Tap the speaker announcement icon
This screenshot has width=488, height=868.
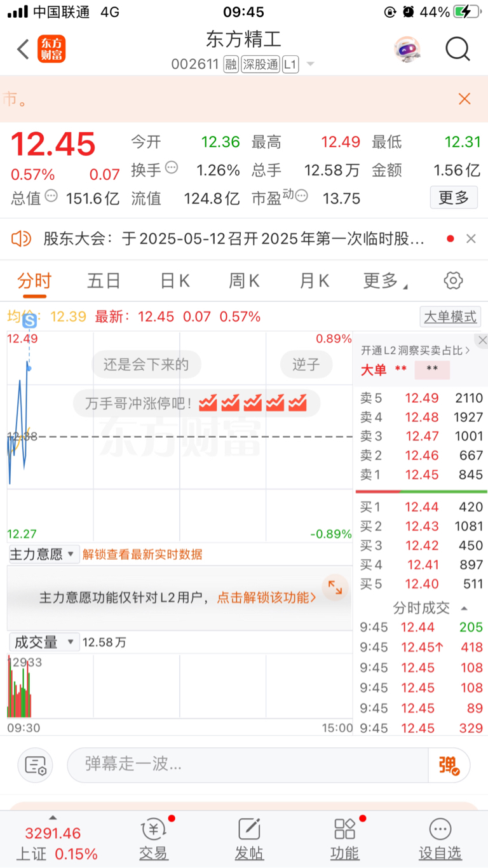(21, 239)
